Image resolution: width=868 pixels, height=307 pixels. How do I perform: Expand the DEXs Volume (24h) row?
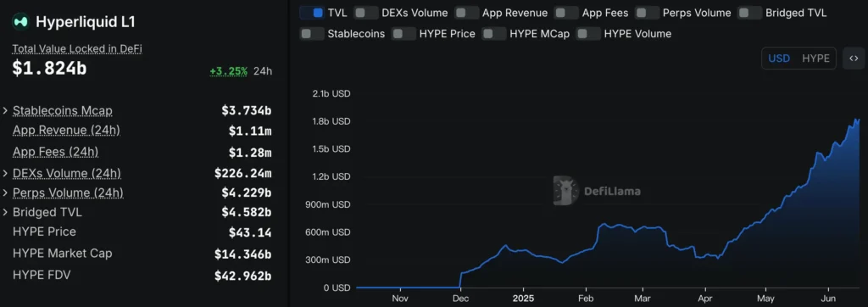tap(6, 174)
